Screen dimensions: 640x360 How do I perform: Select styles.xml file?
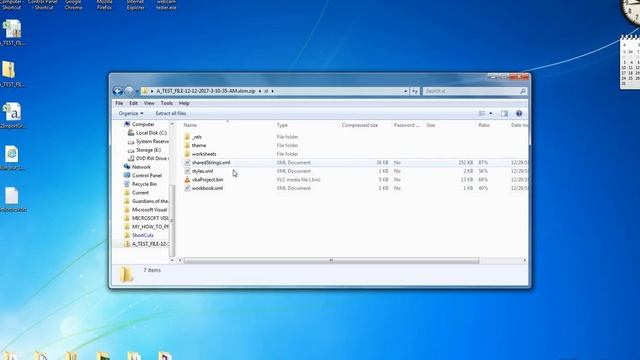pos(202,171)
